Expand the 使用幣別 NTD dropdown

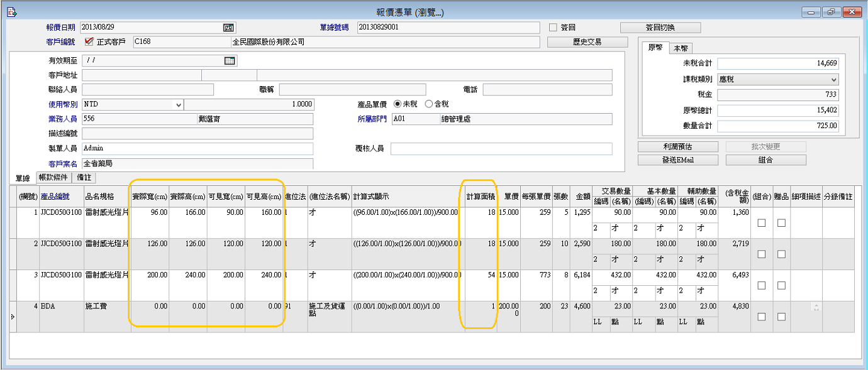[178, 105]
